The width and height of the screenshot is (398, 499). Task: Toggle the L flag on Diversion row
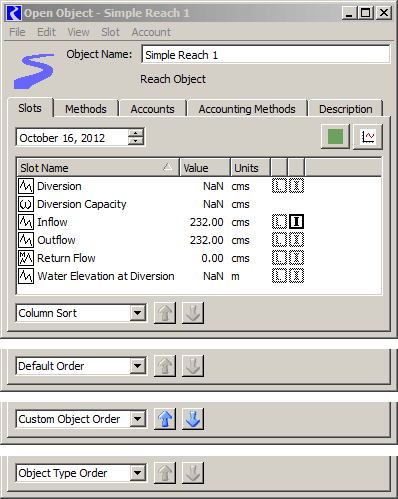click(x=279, y=186)
